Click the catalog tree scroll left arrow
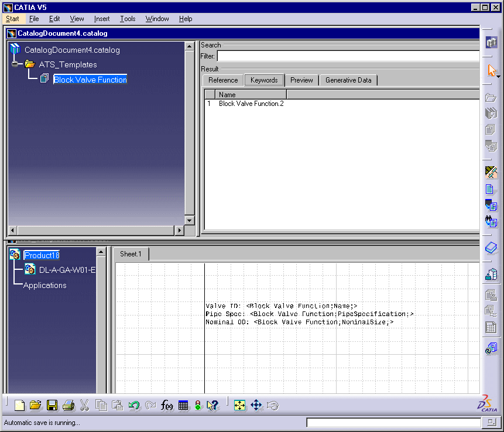Screen dimensions: 504x432 click(12, 230)
